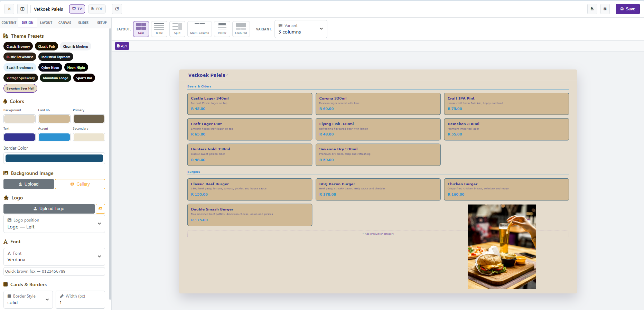This screenshot has height=310, width=644.
Task: Apply the Mountain Lodge preset
Action: (x=55, y=78)
